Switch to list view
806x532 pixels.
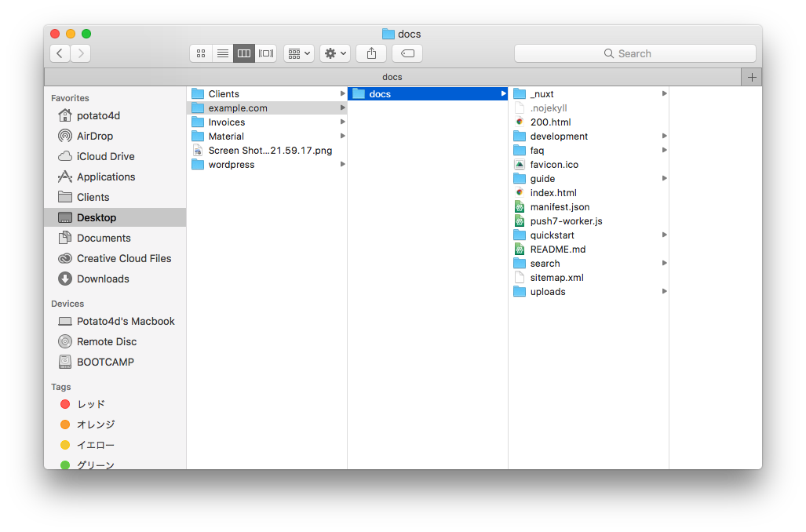pos(223,53)
